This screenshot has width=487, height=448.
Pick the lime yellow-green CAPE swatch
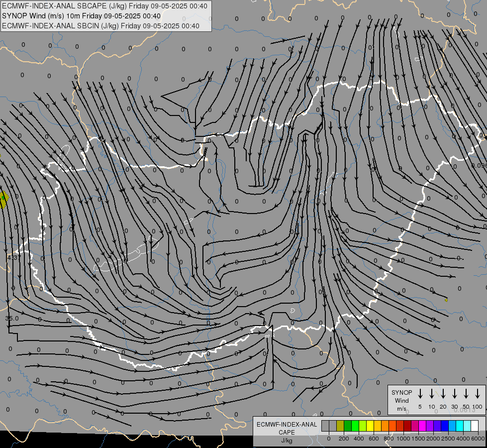click(x=363, y=426)
